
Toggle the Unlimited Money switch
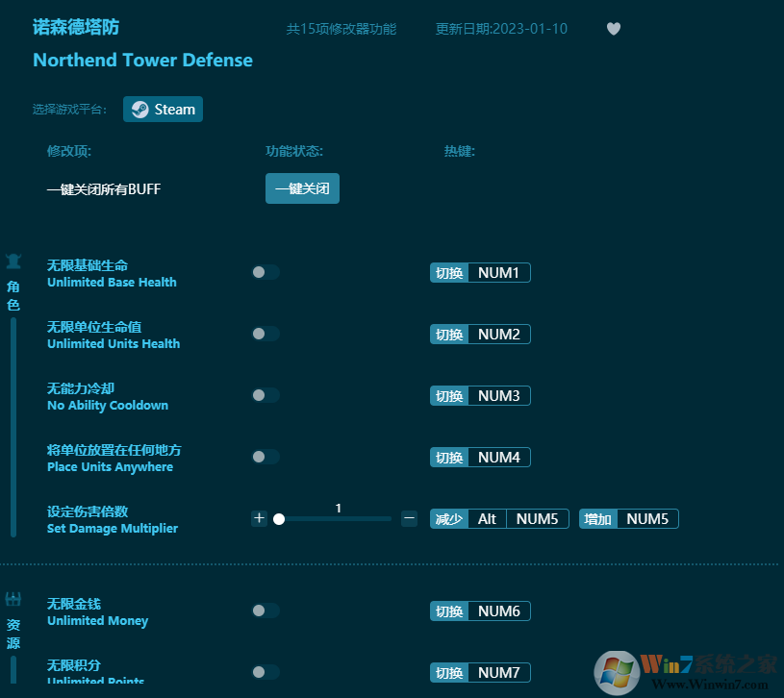coord(265,611)
